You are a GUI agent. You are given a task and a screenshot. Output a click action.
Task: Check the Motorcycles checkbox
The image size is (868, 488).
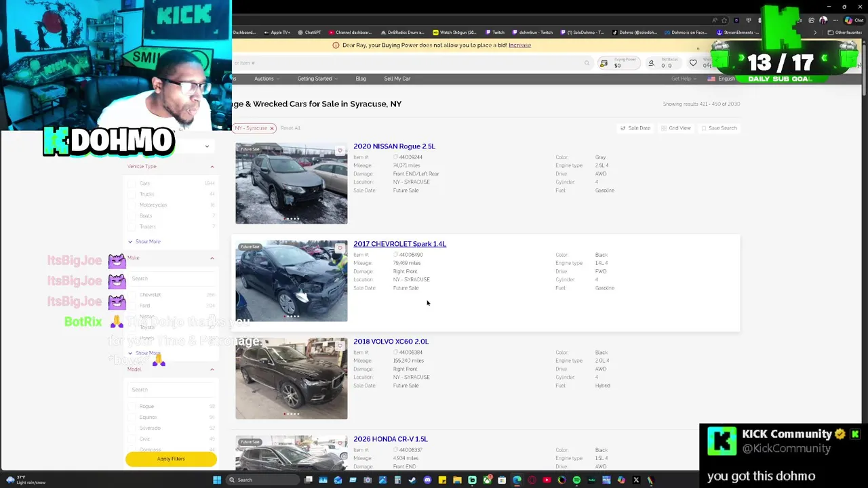[132, 205]
